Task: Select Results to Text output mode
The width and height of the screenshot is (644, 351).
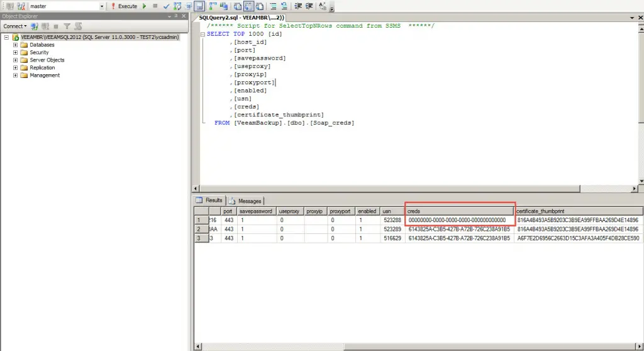Action: [237, 6]
